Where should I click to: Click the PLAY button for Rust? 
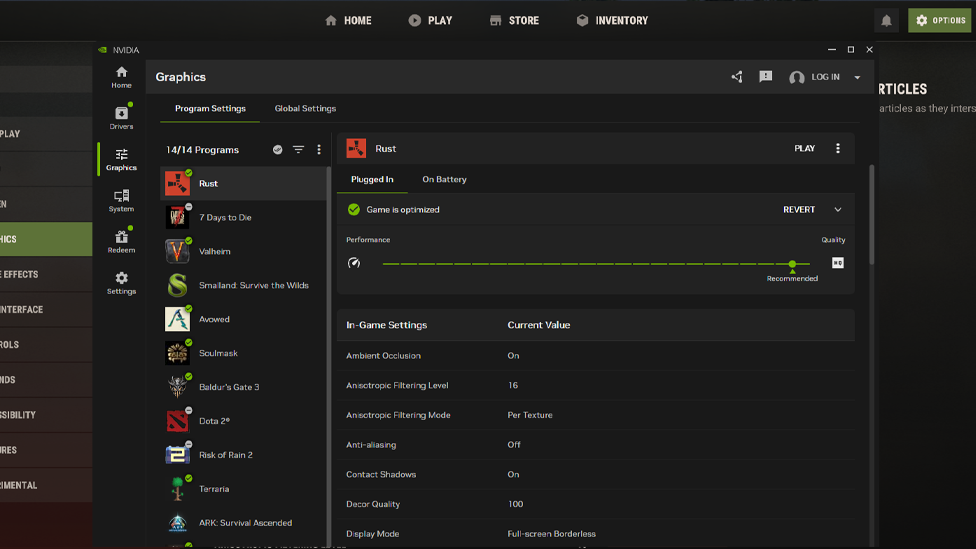pos(805,148)
